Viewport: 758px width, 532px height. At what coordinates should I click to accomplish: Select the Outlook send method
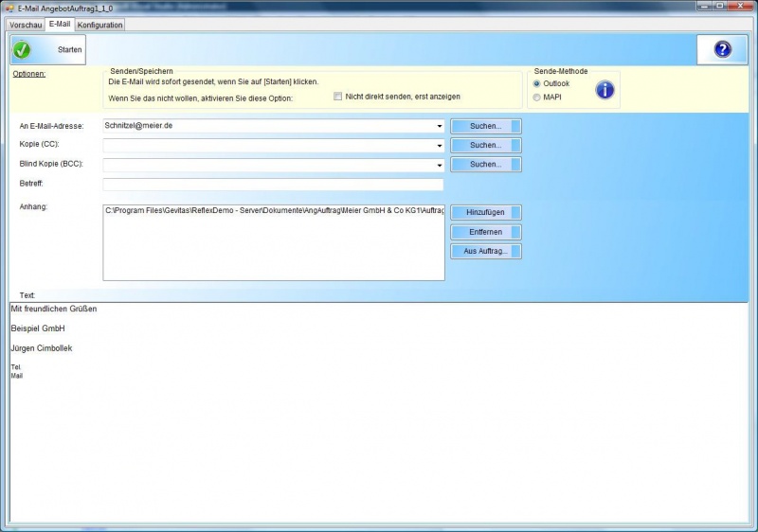(x=537, y=83)
